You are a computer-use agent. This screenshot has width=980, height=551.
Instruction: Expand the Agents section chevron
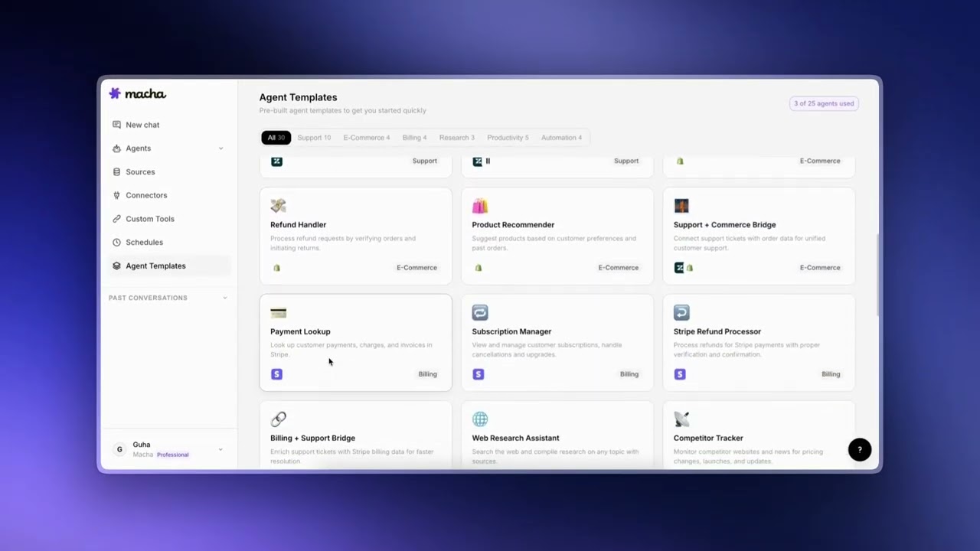click(x=221, y=148)
